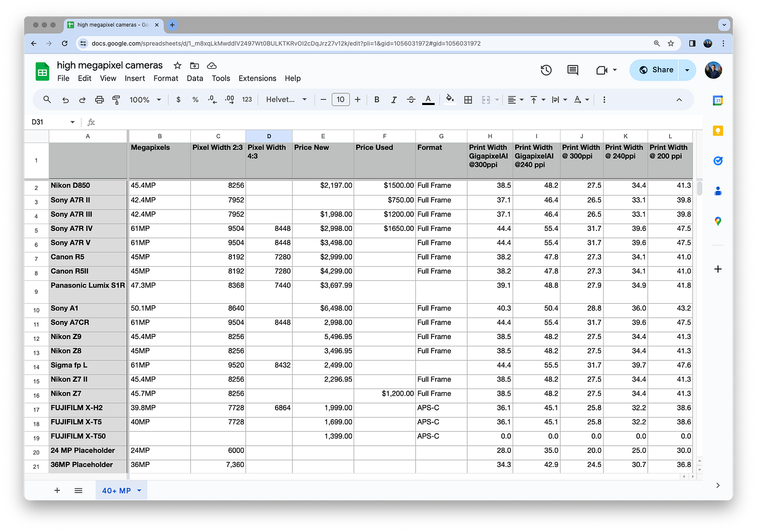Click the font size input field
This screenshot has height=532, width=757.
[x=341, y=99]
